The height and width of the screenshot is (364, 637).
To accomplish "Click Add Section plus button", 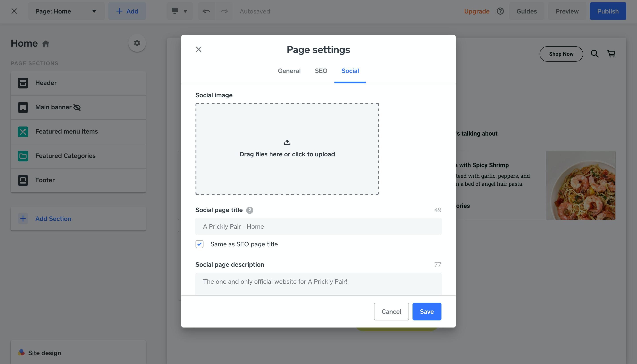I will [x=23, y=219].
